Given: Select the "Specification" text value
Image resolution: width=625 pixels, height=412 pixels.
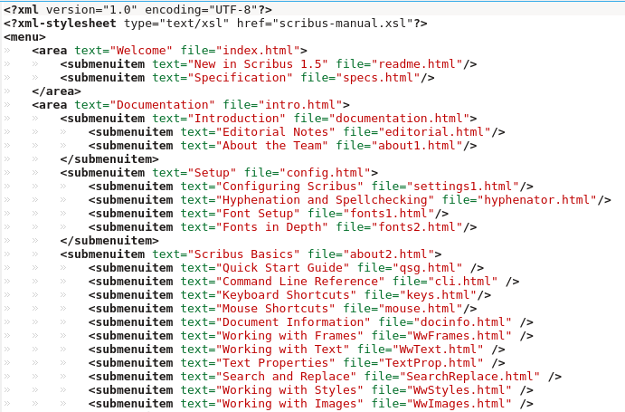Looking at the screenshot, I should click(240, 78).
